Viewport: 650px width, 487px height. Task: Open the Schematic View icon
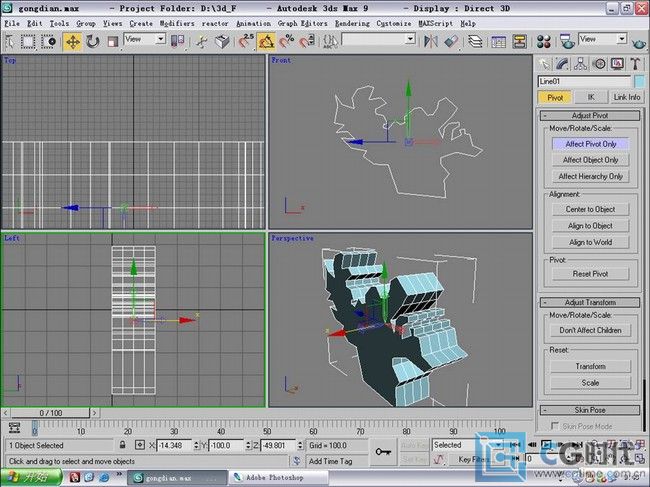click(x=519, y=42)
